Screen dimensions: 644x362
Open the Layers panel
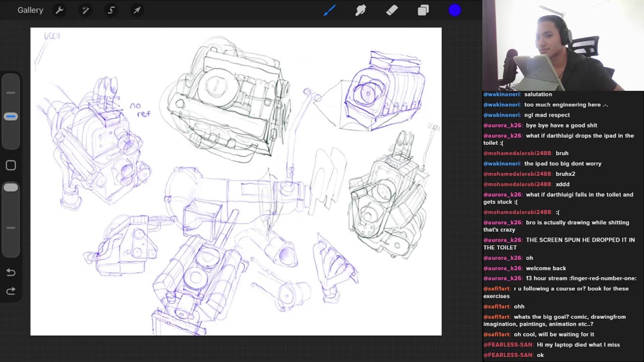click(423, 10)
